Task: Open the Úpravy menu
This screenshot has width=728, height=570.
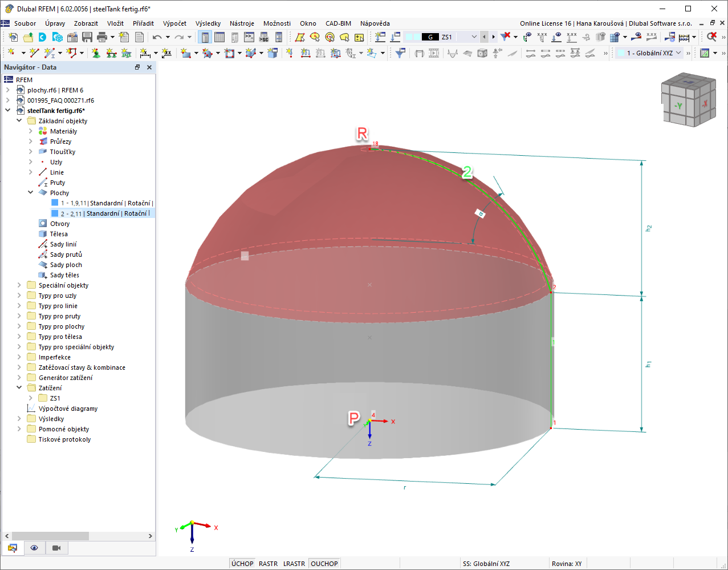Action: pos(55,23)
